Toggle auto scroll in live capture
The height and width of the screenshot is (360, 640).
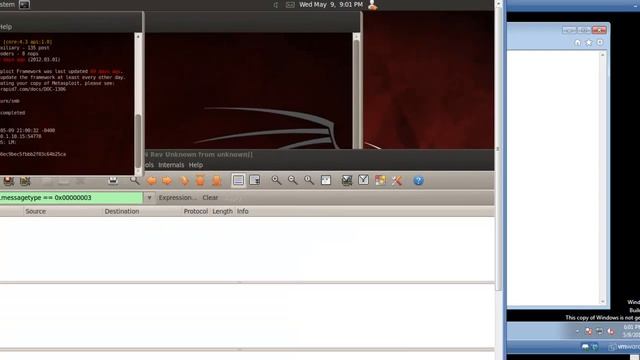[255, 180]
